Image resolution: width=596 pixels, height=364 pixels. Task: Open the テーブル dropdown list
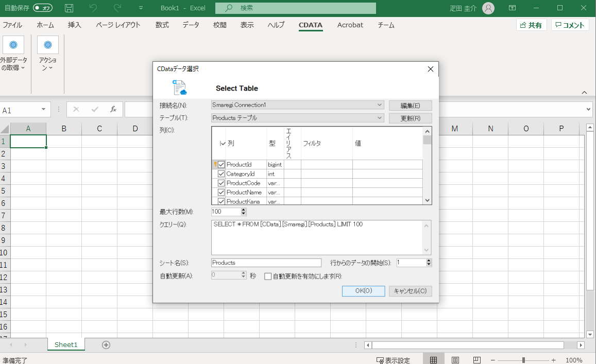pyautogui.click(x=380, y=117)
